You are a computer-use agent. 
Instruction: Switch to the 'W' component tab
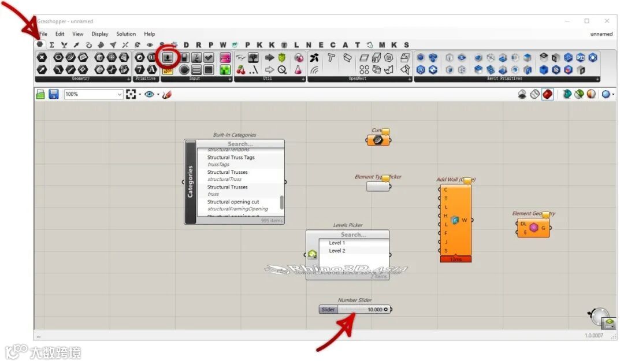click(223, 45)
